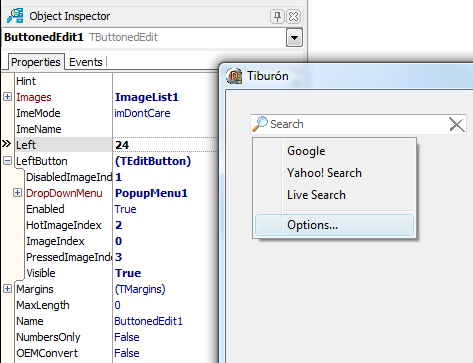Select the Visible property under LeftButton
Screen dimensions: 473x363
[x=41, y=273]
